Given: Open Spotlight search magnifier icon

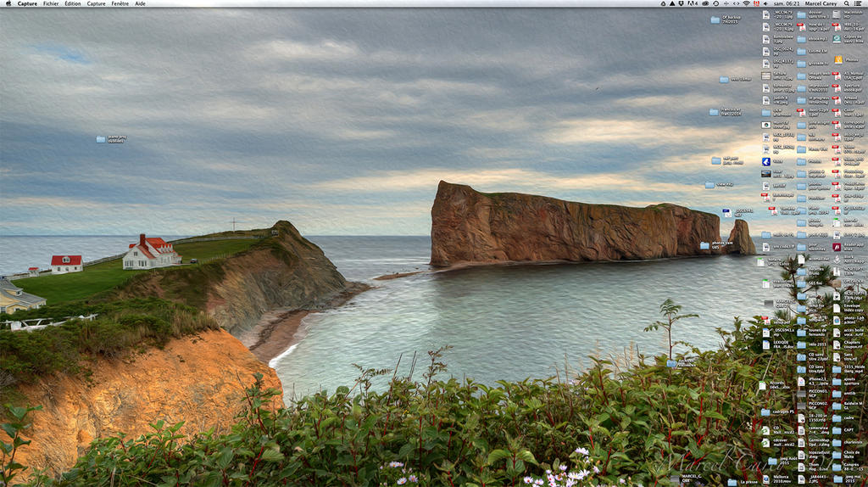Looking at the screenshot, I should (847, 4).
